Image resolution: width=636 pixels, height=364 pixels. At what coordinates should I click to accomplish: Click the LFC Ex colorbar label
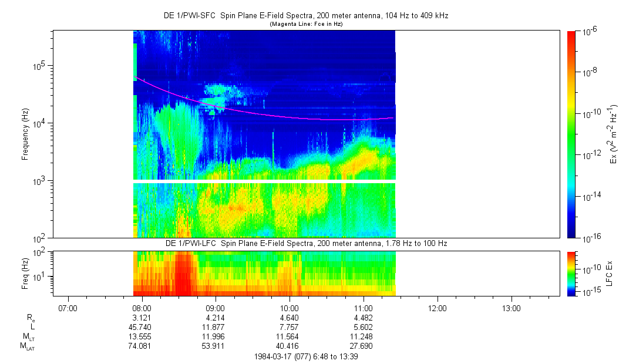click(x=609, y=274)
